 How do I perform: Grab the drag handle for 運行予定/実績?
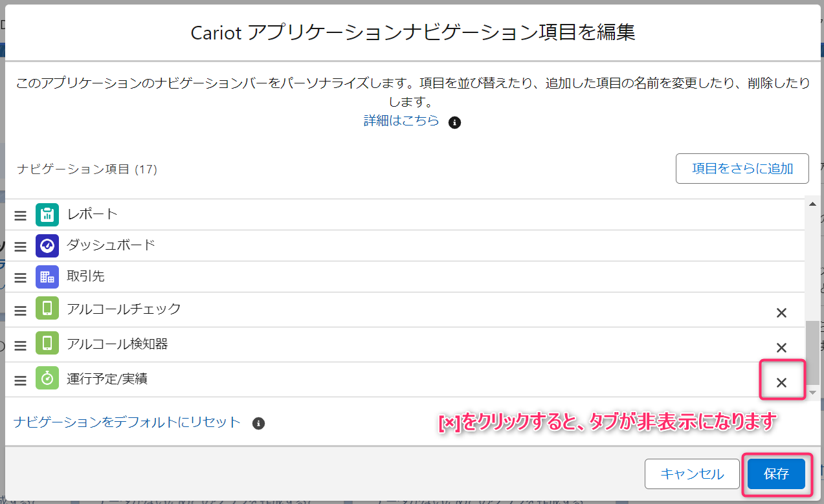pos(21,380)
